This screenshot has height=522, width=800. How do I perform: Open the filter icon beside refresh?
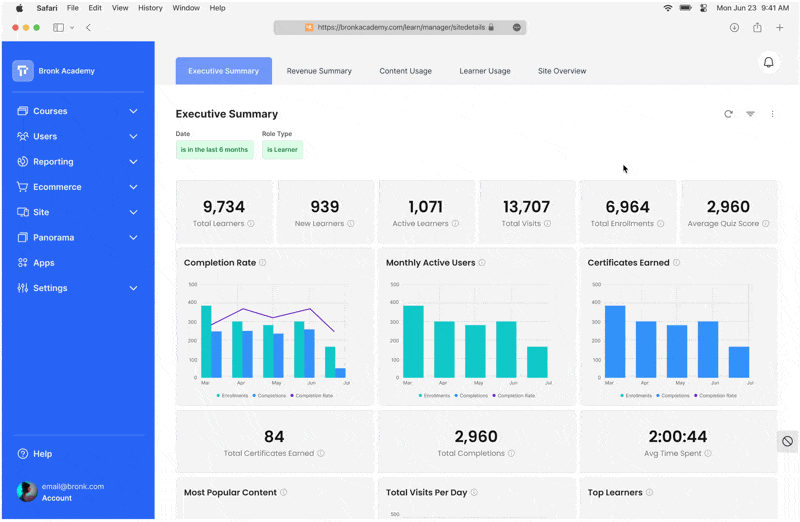pos(750,114)
